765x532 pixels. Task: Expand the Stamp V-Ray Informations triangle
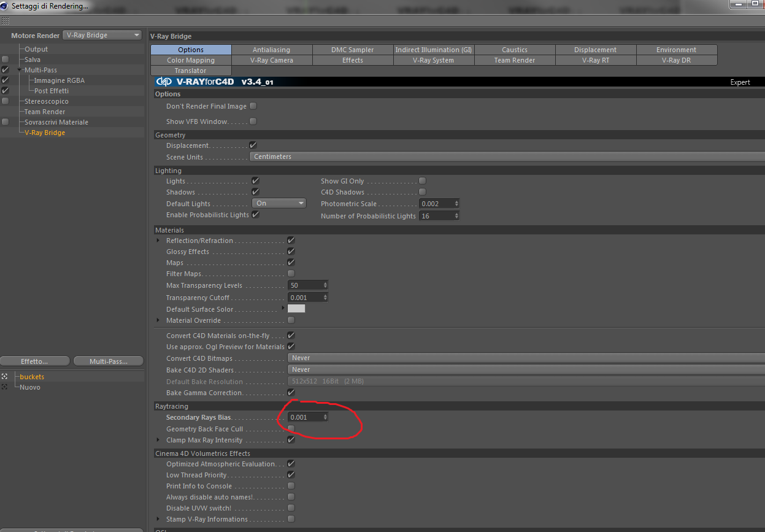click(158, 519)
